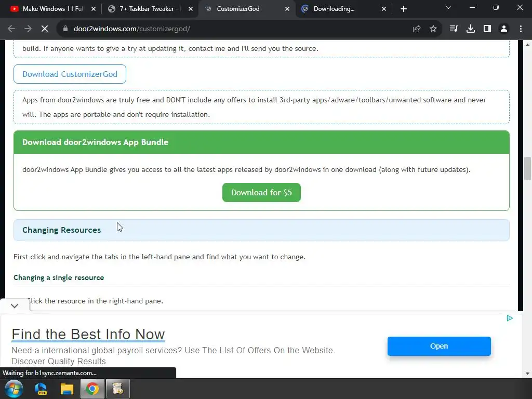Image resolution: width=532 pixels, height=399 pixels.
Task: Toggle the side panel icon
Action: [x=487, y=29]
